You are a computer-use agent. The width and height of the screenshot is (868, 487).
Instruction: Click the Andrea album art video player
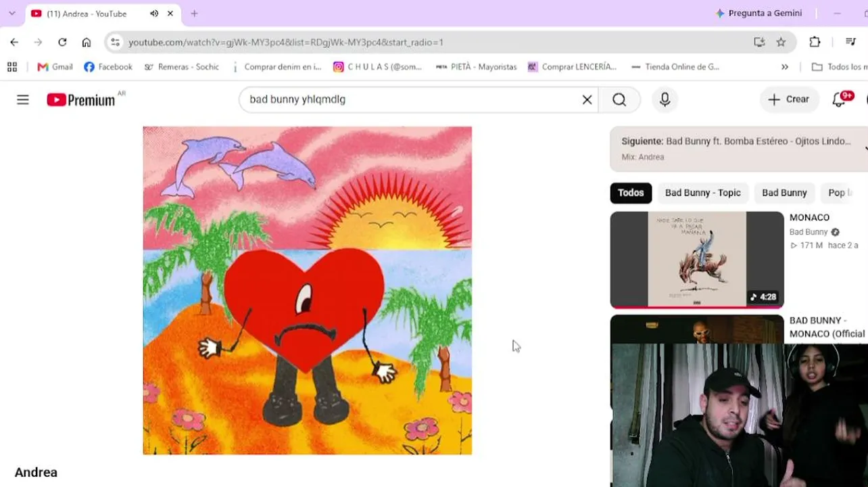tap(308, 291)
